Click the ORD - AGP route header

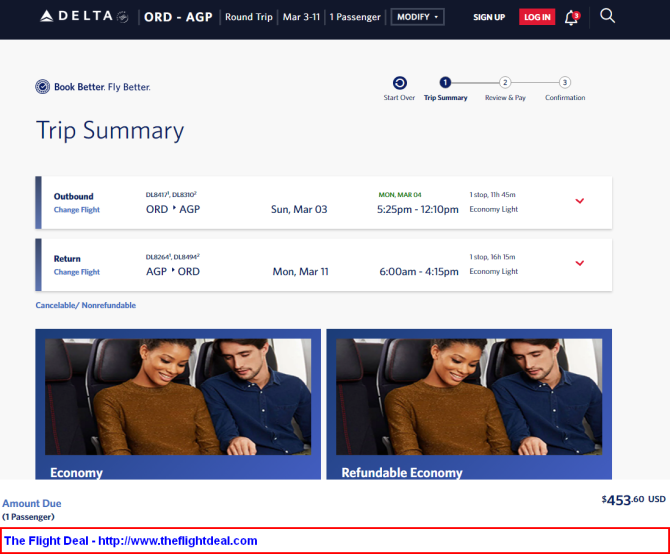pos(178,17)
